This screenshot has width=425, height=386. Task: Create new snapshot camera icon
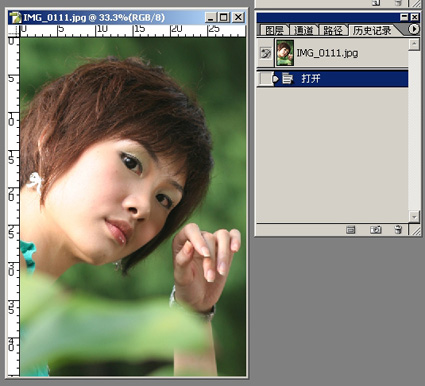376,230
